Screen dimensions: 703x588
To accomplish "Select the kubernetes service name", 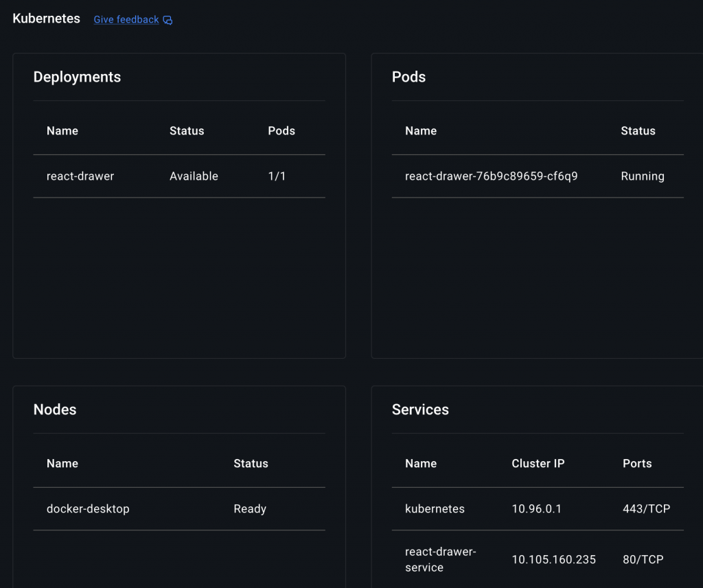I will (435, 509).
